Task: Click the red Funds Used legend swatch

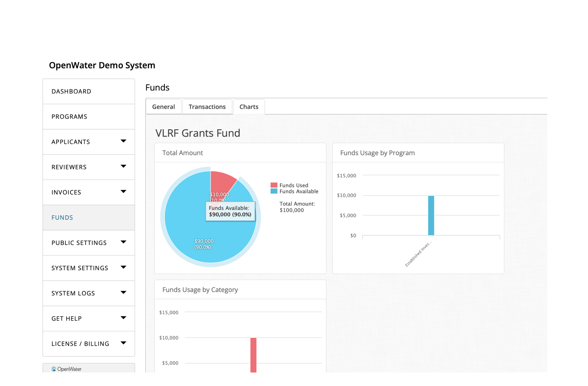Action: click(x=274, y=185)
